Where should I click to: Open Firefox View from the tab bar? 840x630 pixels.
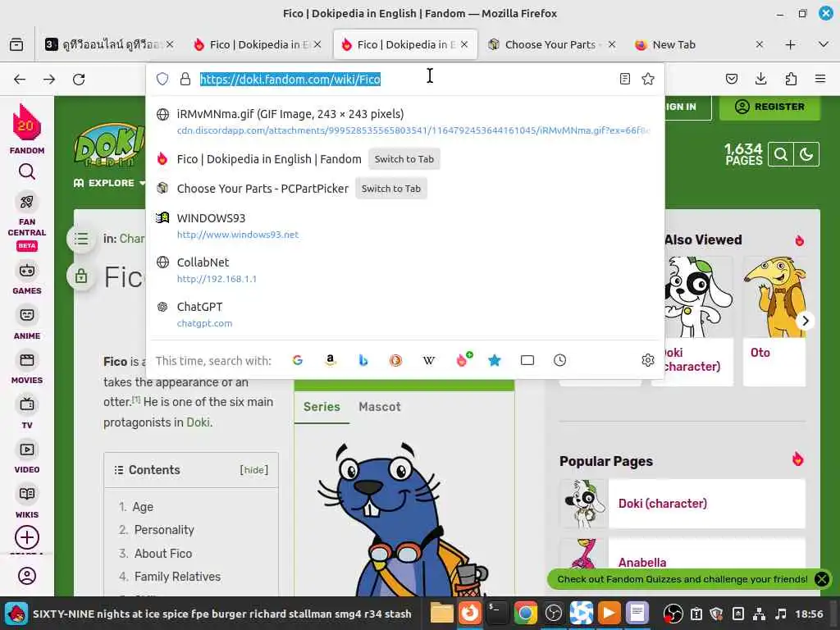pyautogui.click(x=16, y=44)
